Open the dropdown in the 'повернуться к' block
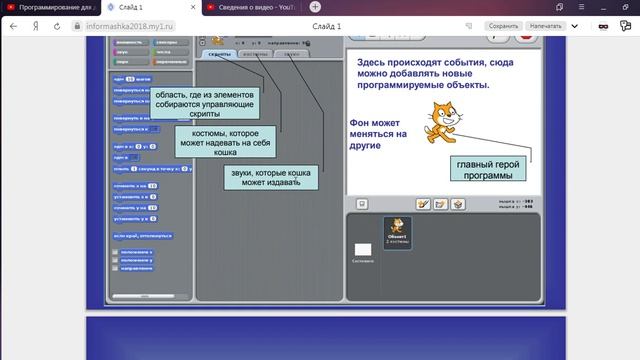640x360 pixels. [x=153, y=129]
